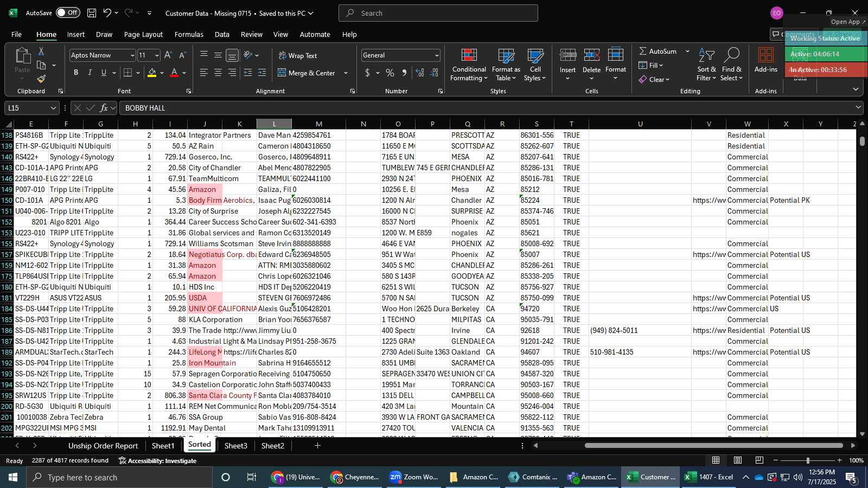The height and width of the screenshot is (488, 868).
Task: Click Increase Decimal icon
Action: 420,73
